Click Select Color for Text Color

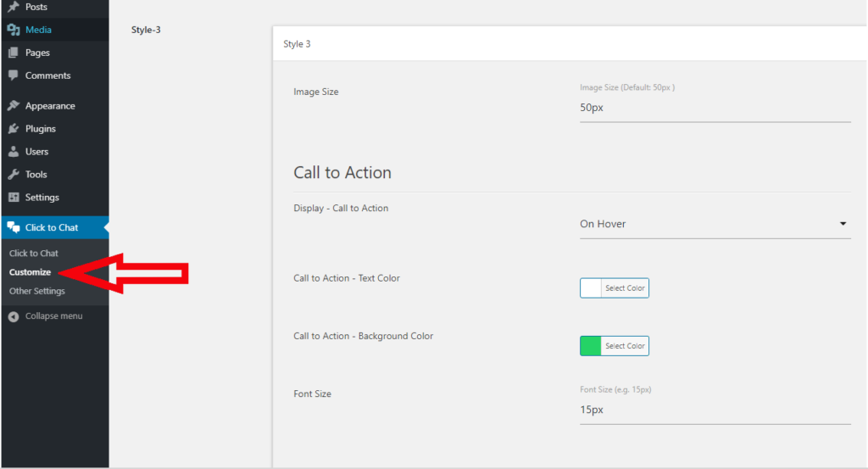(x=625, y=288)
